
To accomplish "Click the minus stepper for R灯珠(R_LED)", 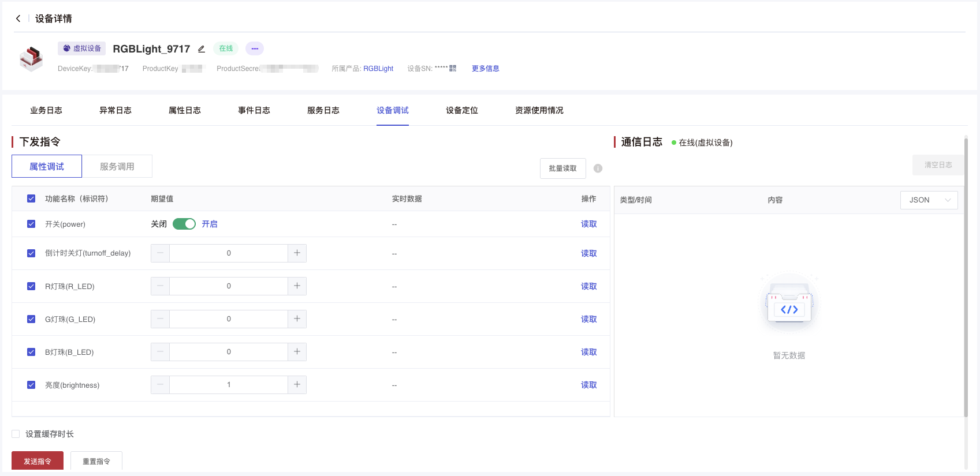I will point(160,286).
